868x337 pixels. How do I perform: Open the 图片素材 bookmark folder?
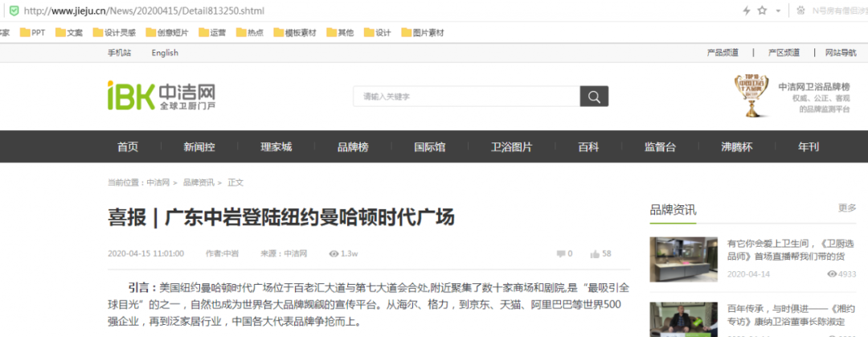[423, 33]
